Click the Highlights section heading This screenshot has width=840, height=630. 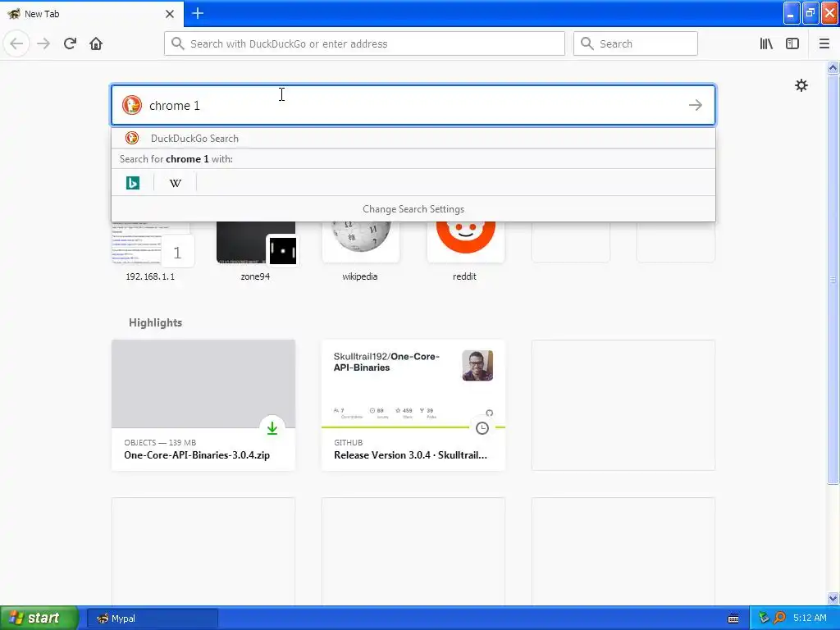click(x=155, y=322)
